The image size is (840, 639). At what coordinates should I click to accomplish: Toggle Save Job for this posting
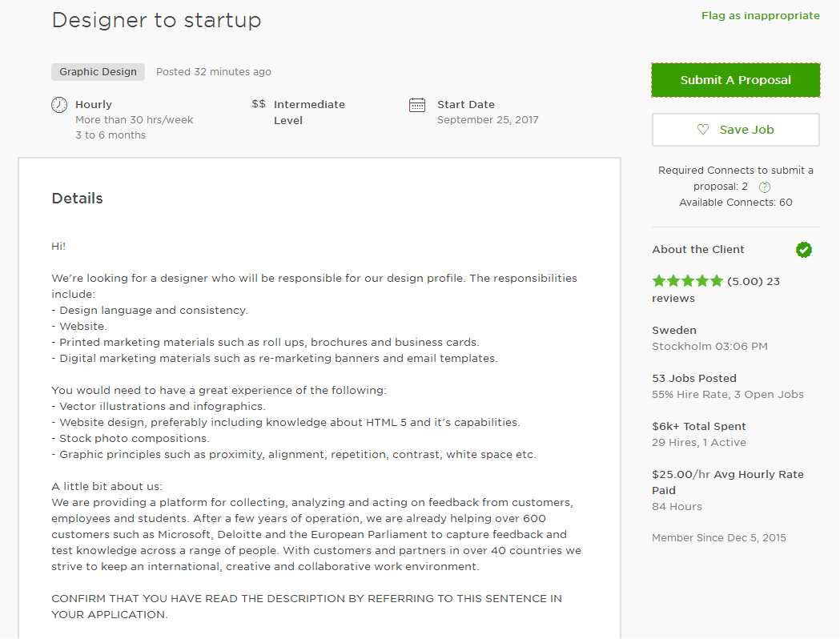tap(735, 129)
